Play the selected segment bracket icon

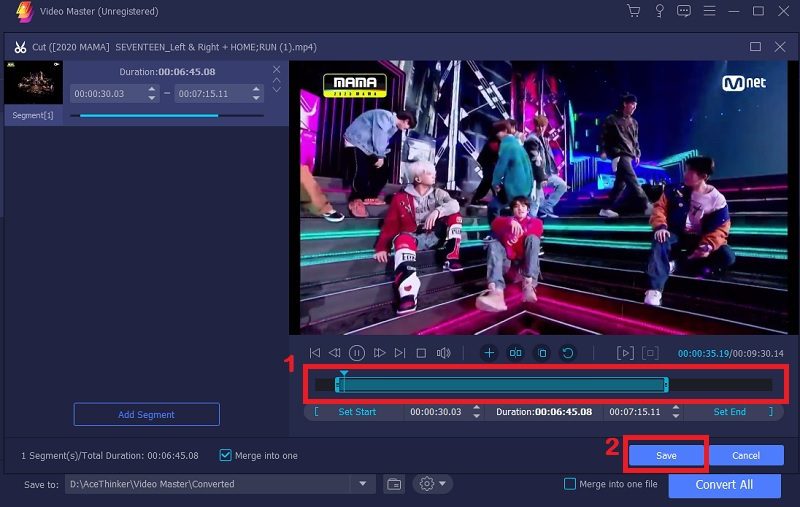[x=625, y=352]
